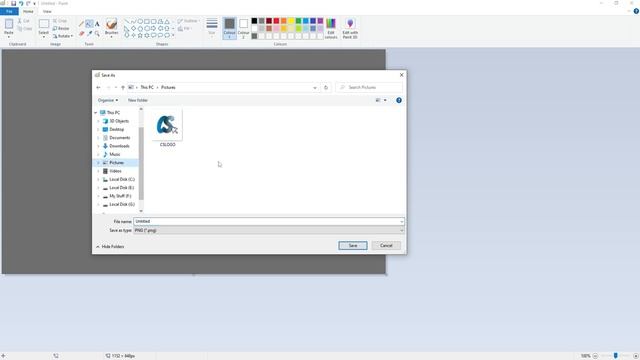Select the Colour picker eyedropper tool
Viewport: 640px width, 360px height.
(89, 33)
